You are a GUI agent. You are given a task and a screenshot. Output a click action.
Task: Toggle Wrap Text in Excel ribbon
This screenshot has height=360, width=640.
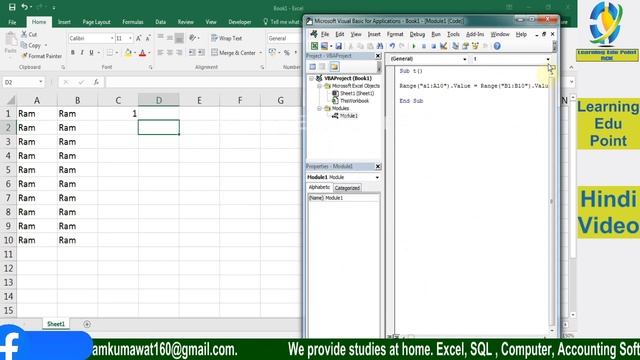[x=227, y=38]
